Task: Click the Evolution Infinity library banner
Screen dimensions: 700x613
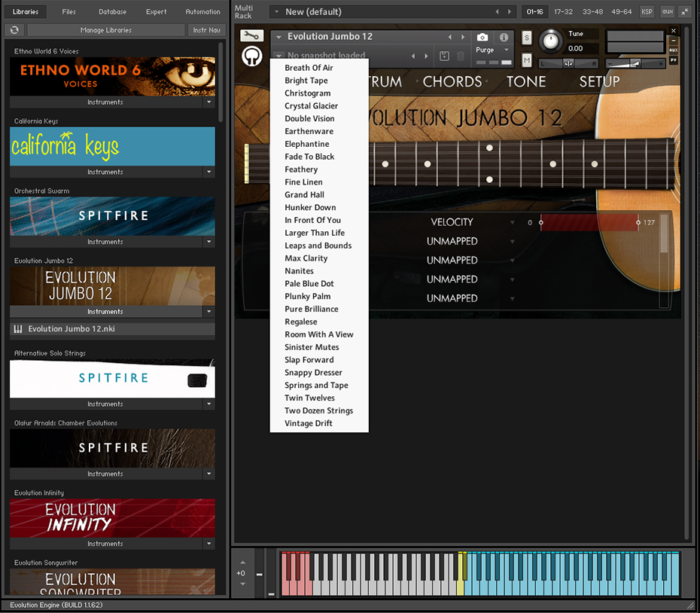Action: pos(112,518)
